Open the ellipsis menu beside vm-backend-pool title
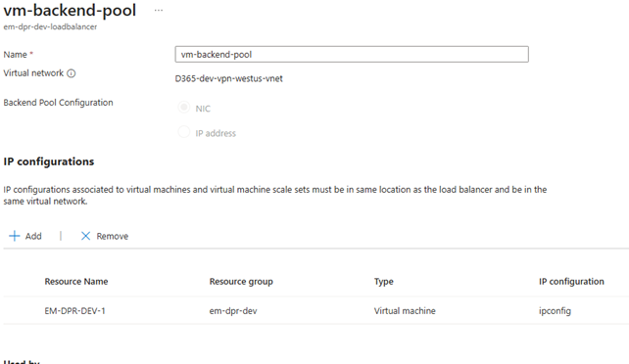 click(159, 11)
